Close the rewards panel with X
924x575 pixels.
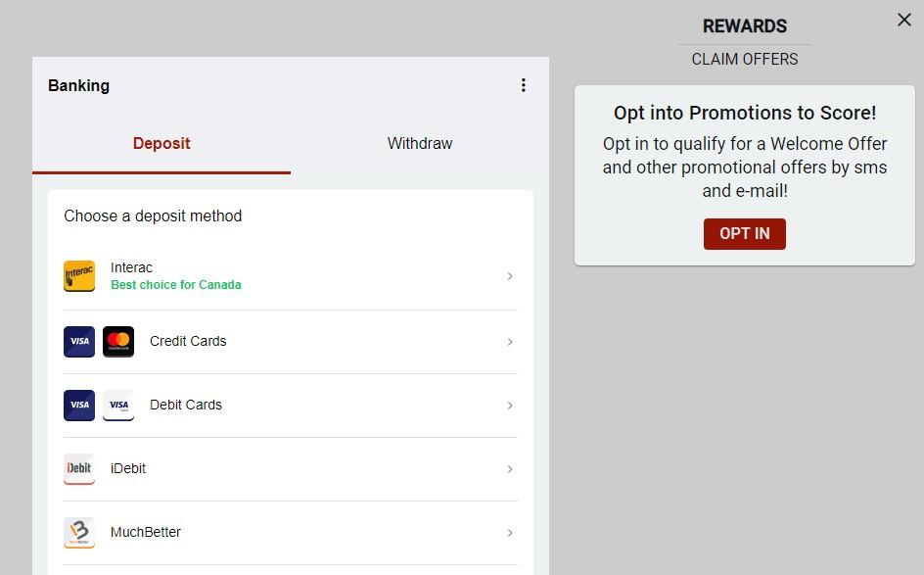pos(904,20)
